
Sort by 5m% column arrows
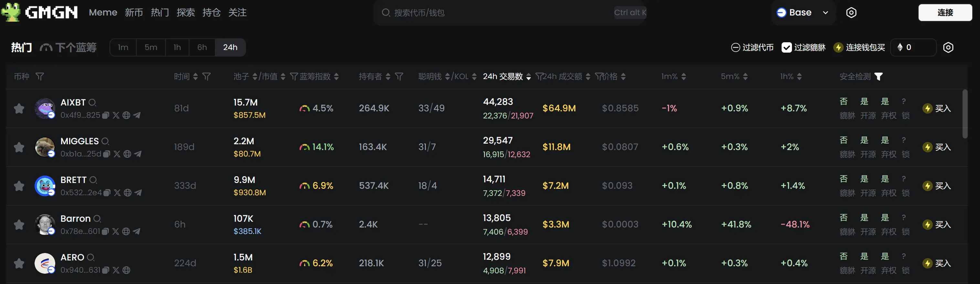pyautogui.click(x=745, y=76)
